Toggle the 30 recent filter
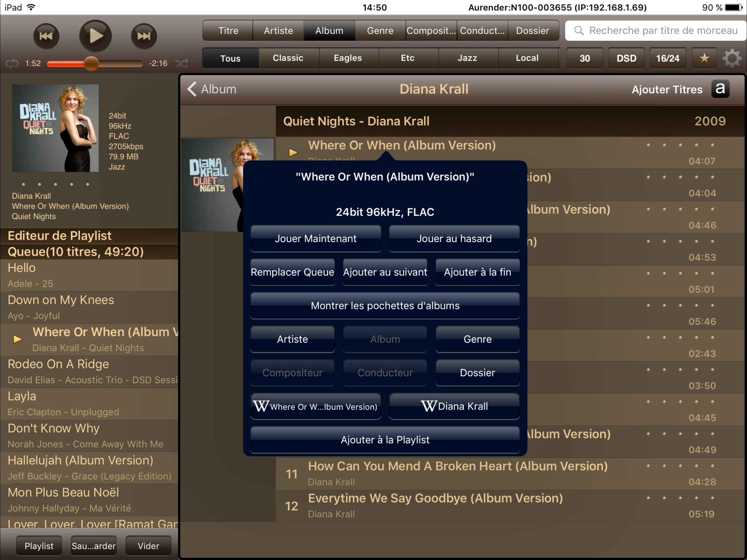 [x=585, y=58]
